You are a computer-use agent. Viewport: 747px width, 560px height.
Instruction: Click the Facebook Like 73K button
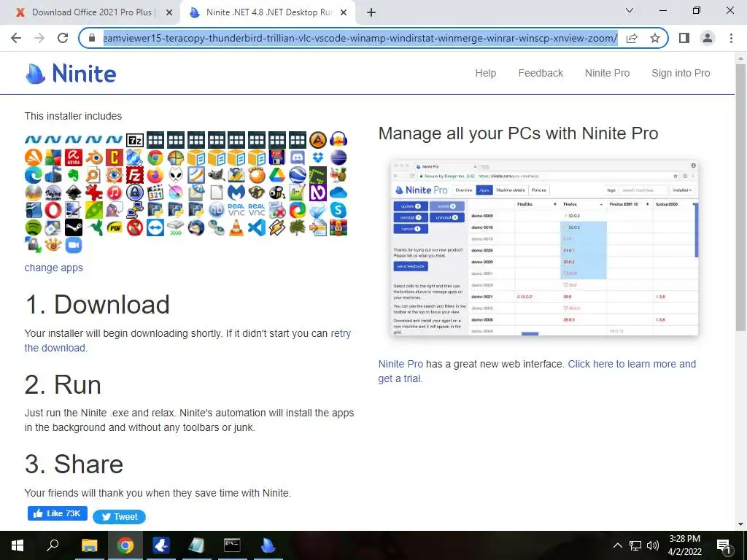(x=58, y=513)
